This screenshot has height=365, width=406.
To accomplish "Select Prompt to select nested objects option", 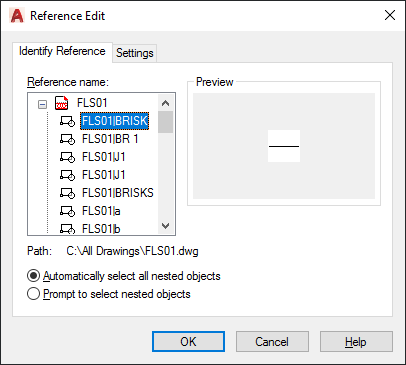I will (x=109, y=294).
